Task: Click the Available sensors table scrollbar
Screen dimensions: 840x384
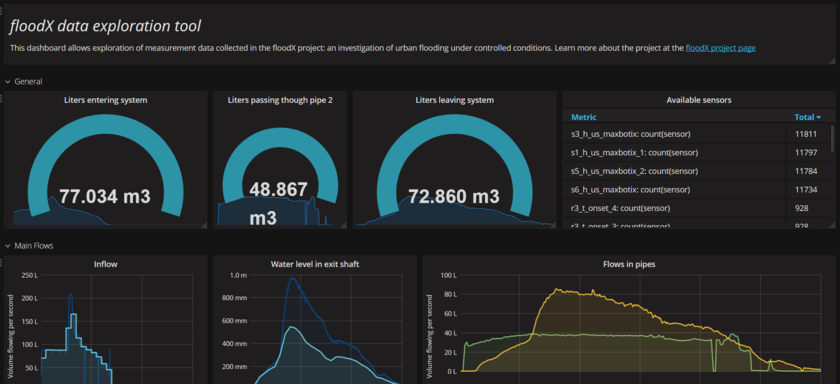Action: pyautogui.click(x=832, y=139)
